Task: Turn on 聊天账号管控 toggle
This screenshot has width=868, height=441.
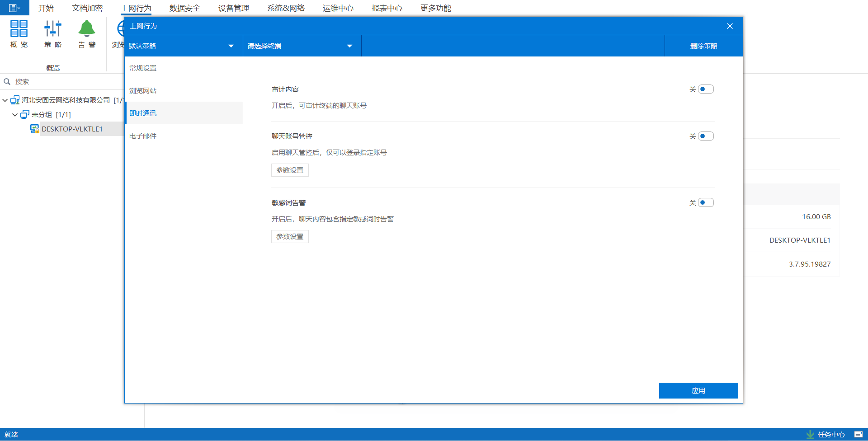Action: click(705, 136)
